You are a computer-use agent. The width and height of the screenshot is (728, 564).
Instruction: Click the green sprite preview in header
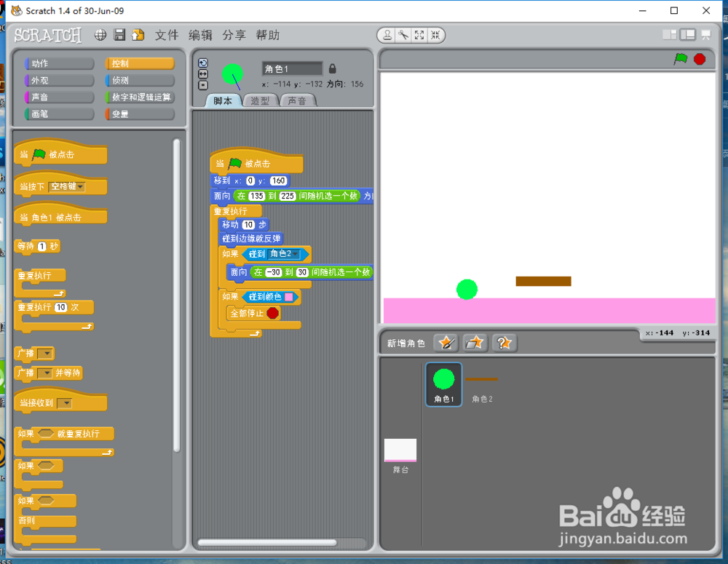click(233, 75)
